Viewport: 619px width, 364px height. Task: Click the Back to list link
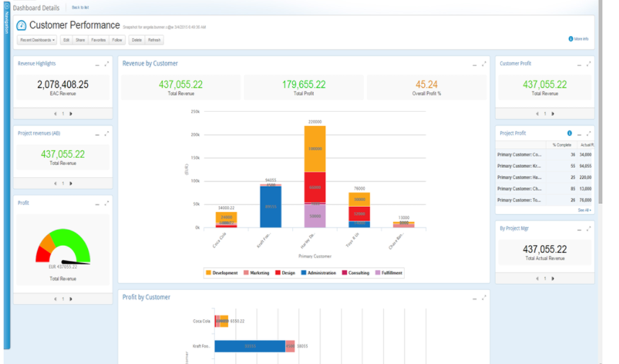point(80,7)
